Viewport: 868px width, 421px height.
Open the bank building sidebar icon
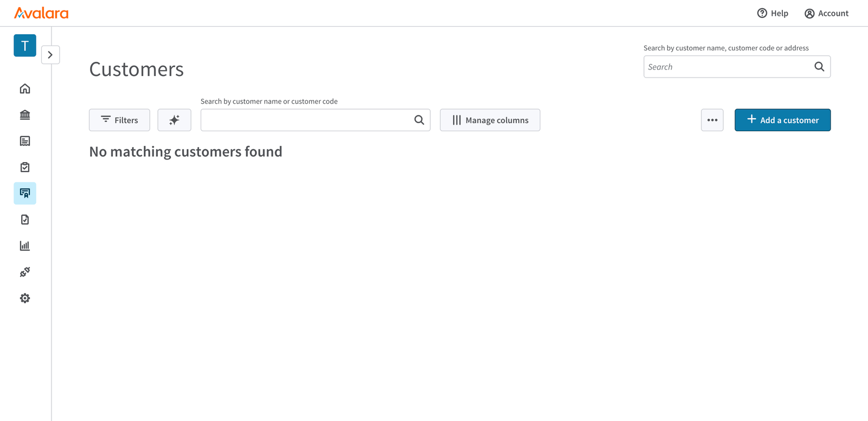click(x=25, y=114)
